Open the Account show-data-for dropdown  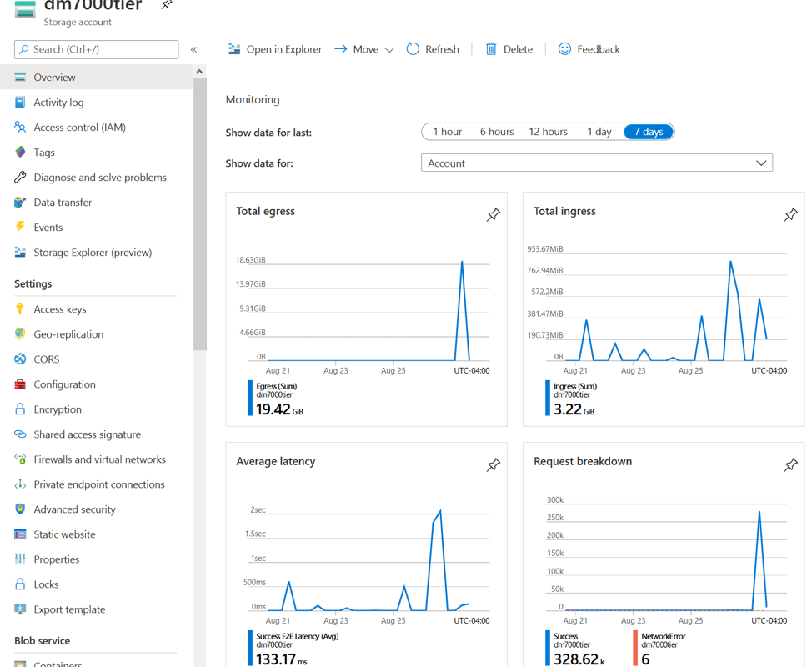[x=597, y=163]
